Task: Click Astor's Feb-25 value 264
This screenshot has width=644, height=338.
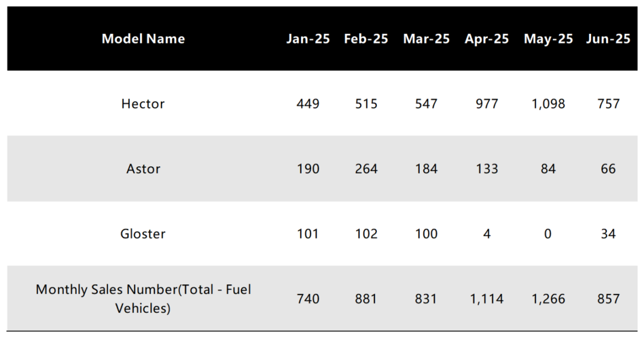Action: pos(366,169)
